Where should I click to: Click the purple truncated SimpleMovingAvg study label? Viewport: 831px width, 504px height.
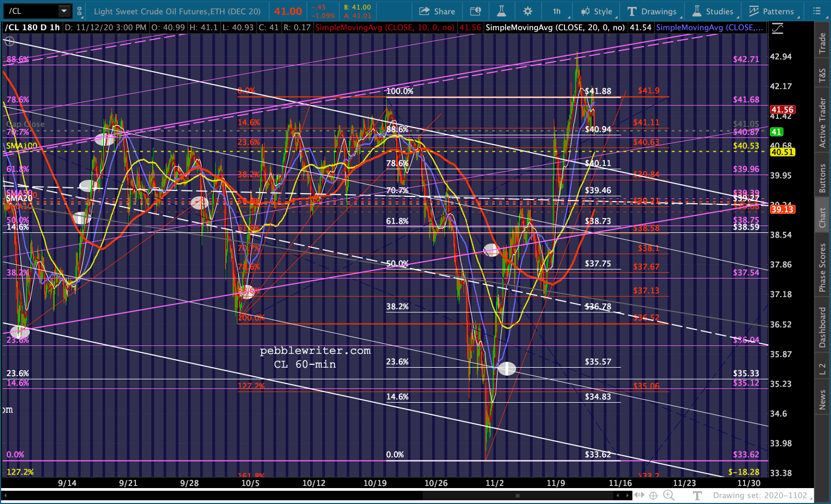point(710,27)
